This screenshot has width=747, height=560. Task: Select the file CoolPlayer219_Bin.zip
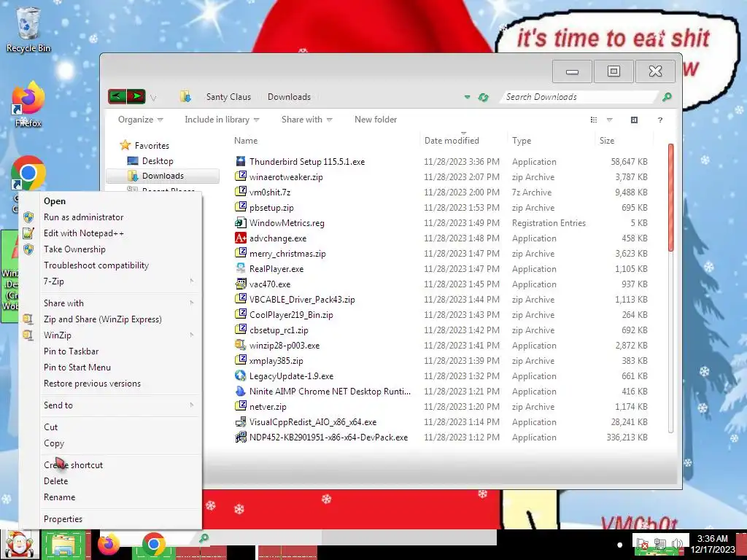point(291,315)
